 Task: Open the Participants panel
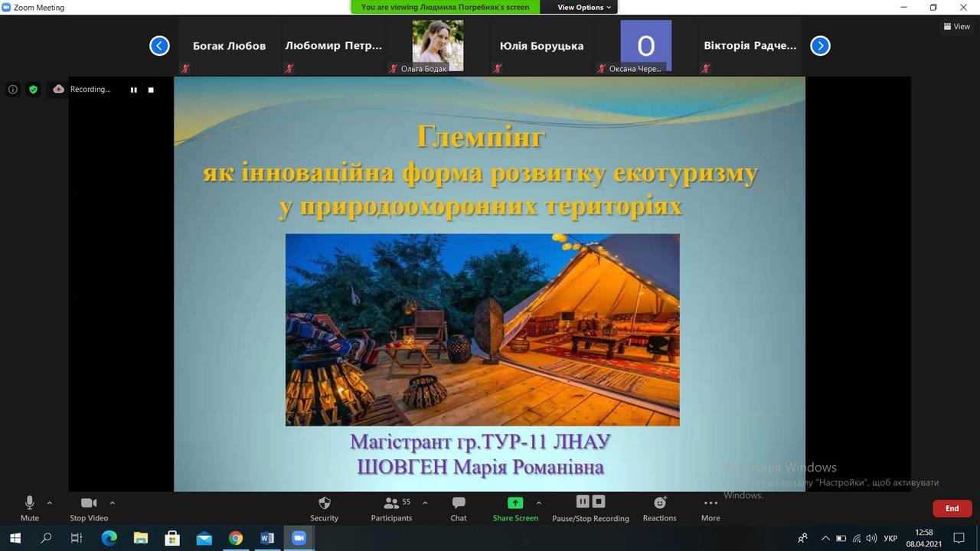click(x=392, y=508)
